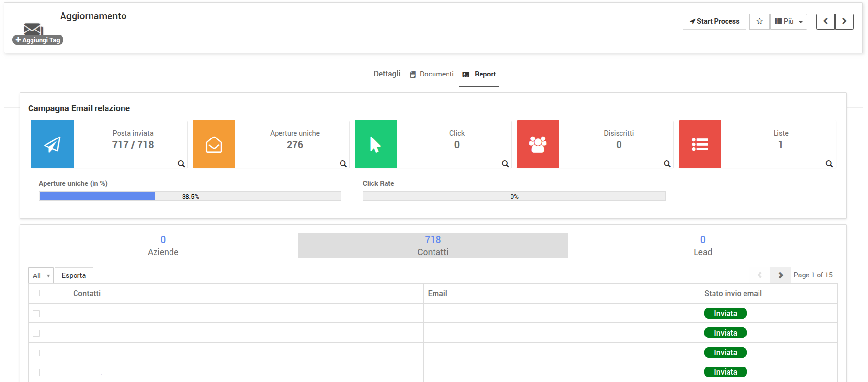
Task: Open the All filter dropdown
Action: 41,275
